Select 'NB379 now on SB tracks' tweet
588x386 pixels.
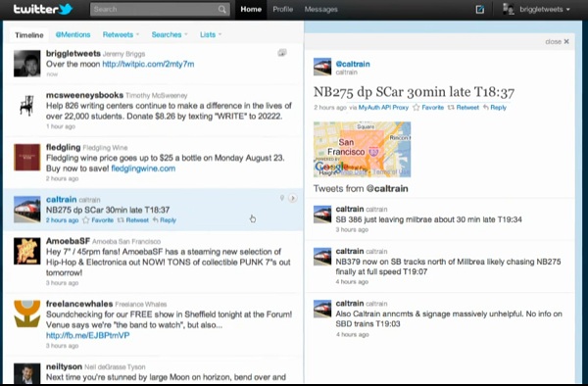(440, 266)
